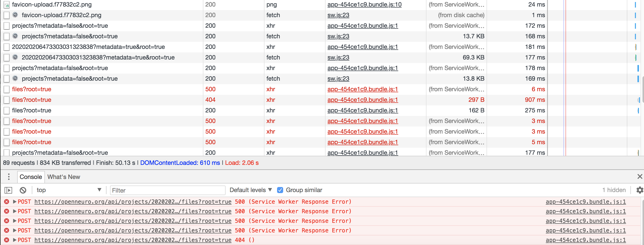The height and width of the screenshot is (245, 644).
Task: Click the '13.7 KB' size cell
Action: click(x=473, y=36)
